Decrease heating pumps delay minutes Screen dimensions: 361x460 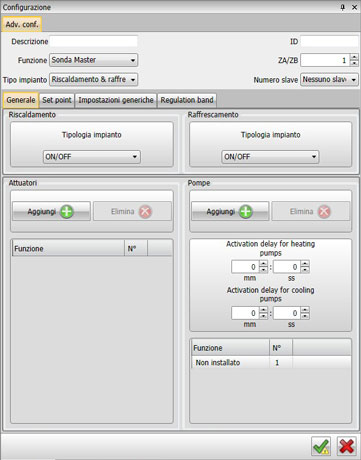(263, 270)
